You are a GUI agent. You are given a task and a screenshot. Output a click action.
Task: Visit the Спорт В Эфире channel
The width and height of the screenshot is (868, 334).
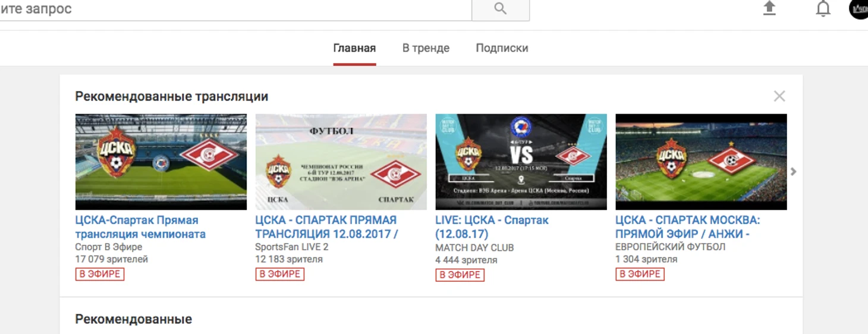(x=109, y=247)
